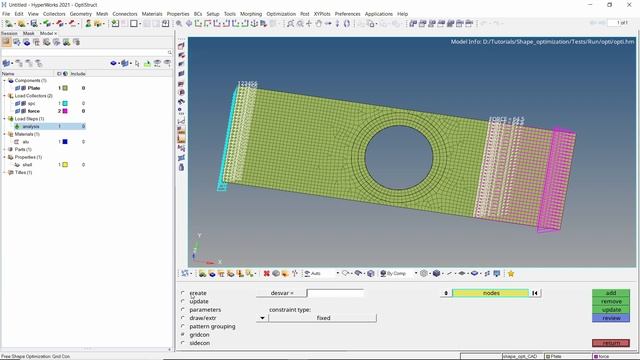Click the bottom icon in vertical toolbar

[x=181, y=167]
